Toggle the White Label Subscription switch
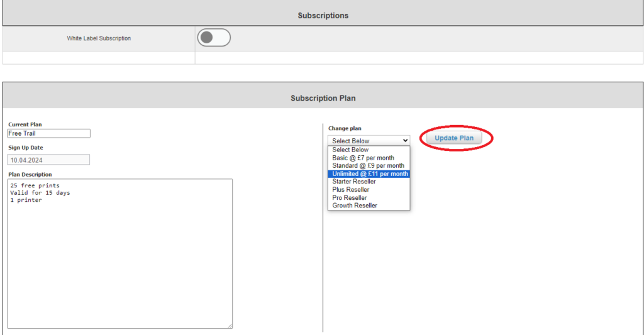The height and width of the screenshot is (335, 644). click(214, 38)
